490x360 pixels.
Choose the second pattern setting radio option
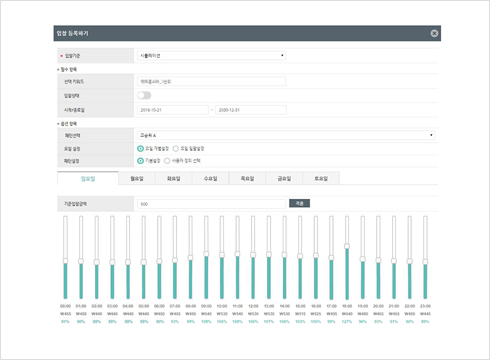(167, 161)
